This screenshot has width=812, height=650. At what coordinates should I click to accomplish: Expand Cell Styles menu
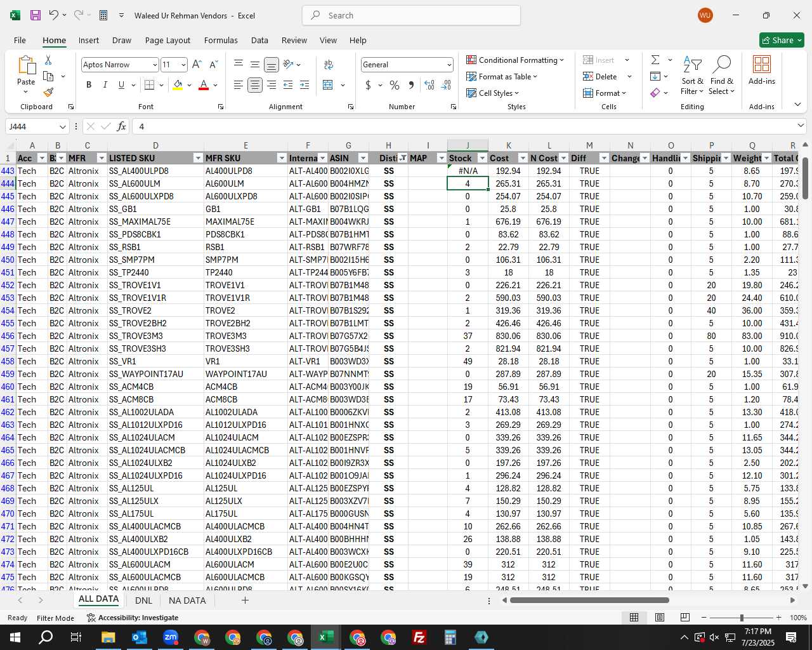(x=492, y=93)
